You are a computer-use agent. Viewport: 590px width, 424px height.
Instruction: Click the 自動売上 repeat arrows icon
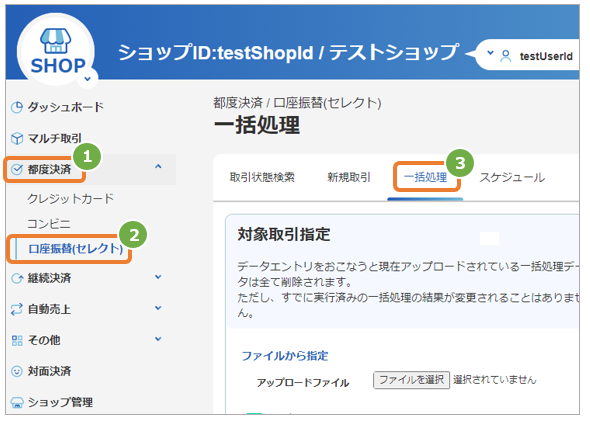[17, 309]
